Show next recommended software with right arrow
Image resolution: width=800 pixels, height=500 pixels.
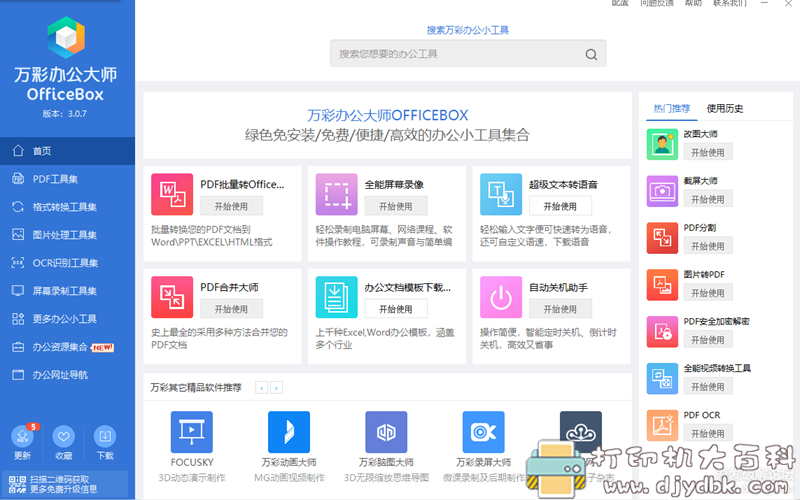pos(277,388)
